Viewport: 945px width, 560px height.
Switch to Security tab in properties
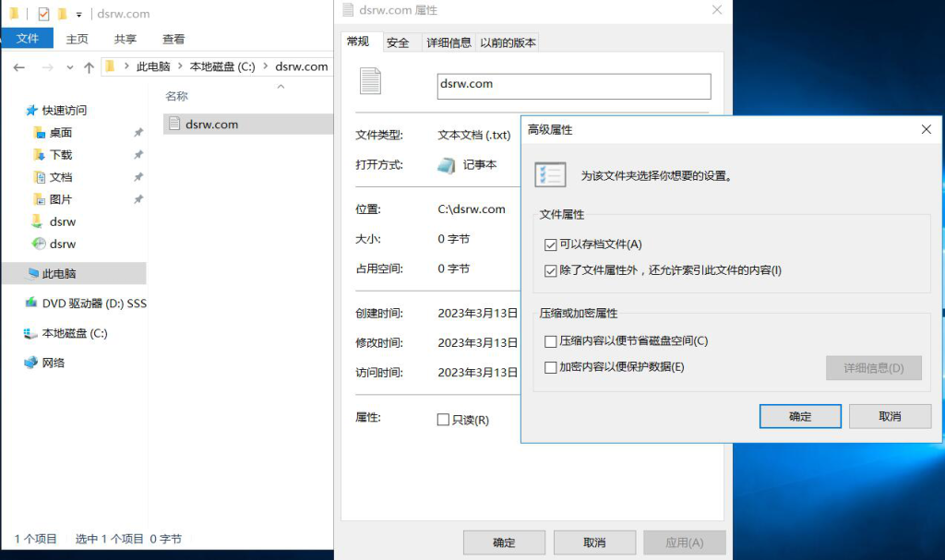pos(398,42)
